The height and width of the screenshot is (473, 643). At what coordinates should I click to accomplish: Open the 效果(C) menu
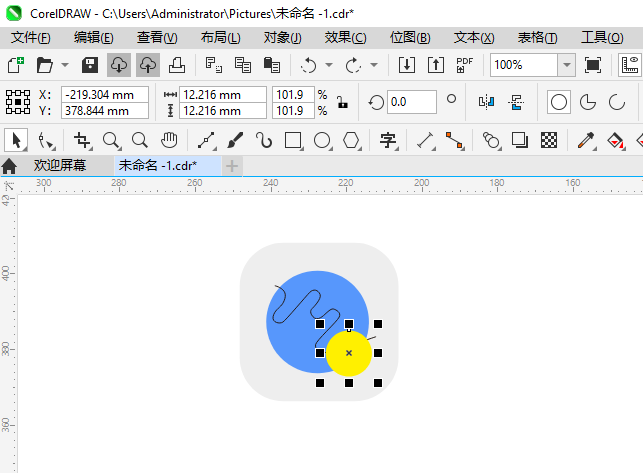[346, 38]
